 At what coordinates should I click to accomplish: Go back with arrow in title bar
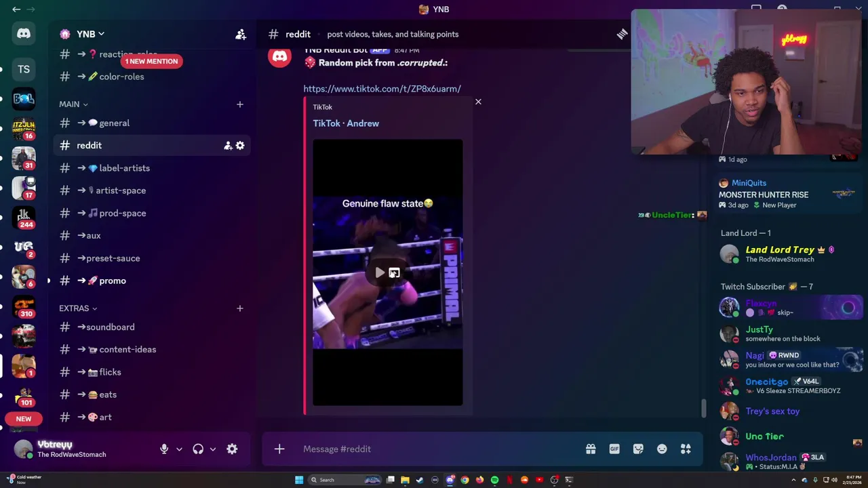coord(16,9)
